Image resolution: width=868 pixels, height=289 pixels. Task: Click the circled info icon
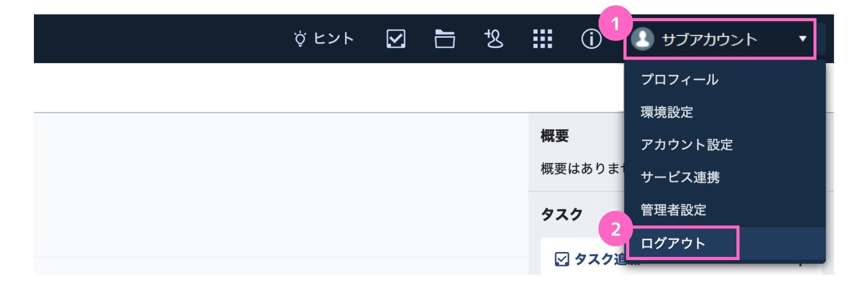pyautogui.click(x=591, y=39)
